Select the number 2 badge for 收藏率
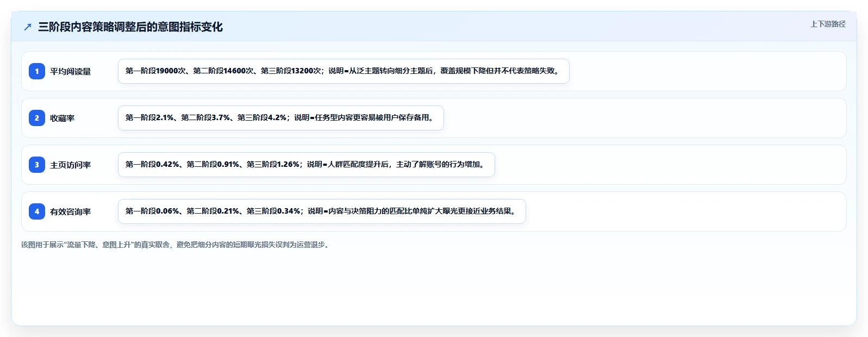The height and width of the screenshot is (337, 868). click(x=37, y=118)
